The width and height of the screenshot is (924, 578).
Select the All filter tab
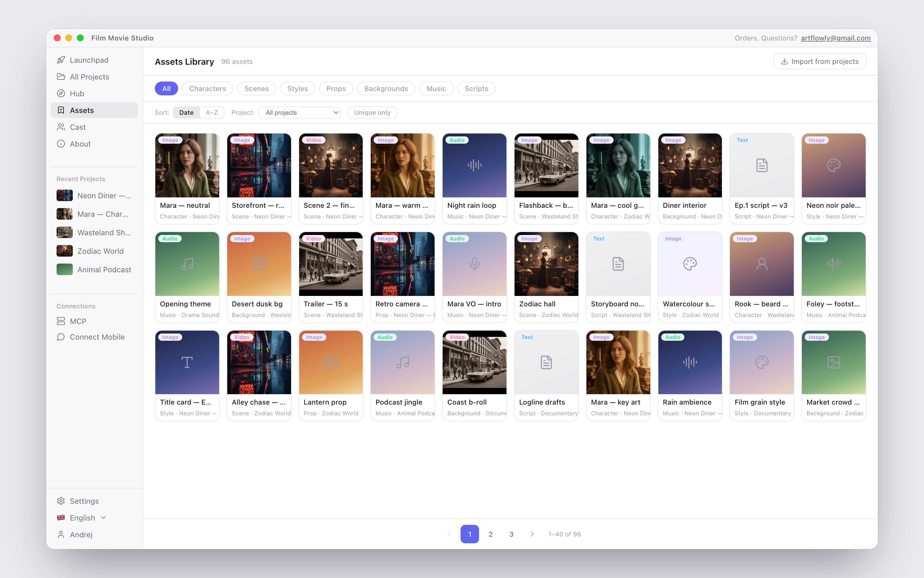click(x=167, y=88)
